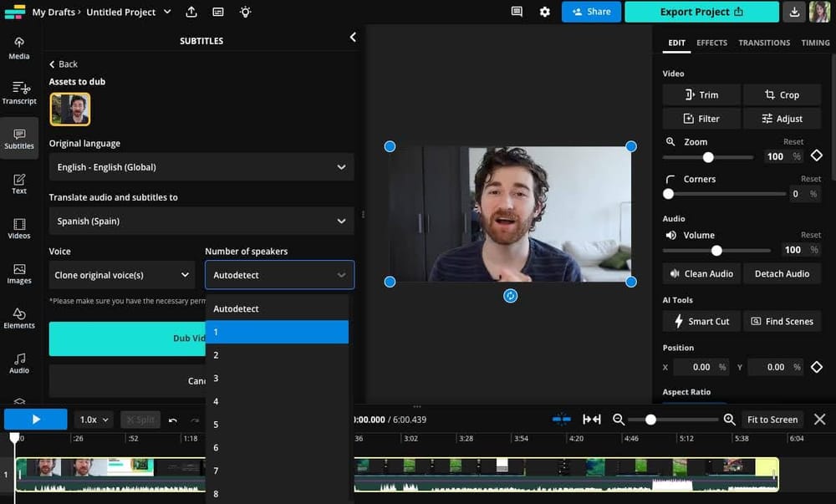The height and width of the screenshot is (504, 836).
Task: Toggle timeline snapping switch
Action: tap(562, 419)
